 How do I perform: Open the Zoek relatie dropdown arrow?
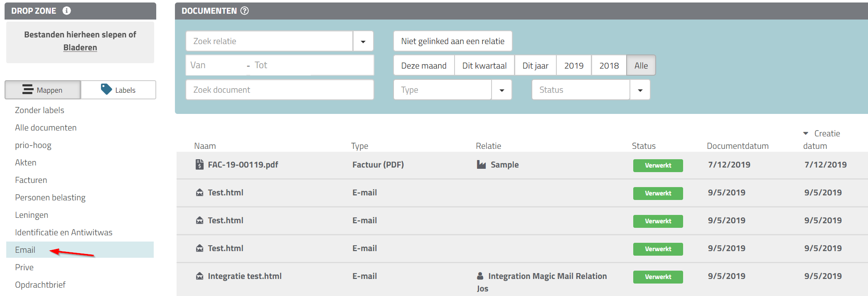[x=363, y=41]
